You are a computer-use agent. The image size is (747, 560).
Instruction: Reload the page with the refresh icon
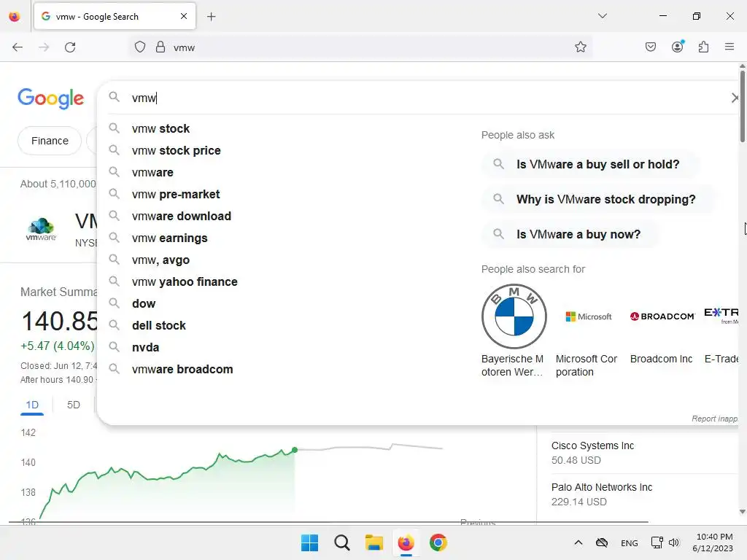point(70,47)
